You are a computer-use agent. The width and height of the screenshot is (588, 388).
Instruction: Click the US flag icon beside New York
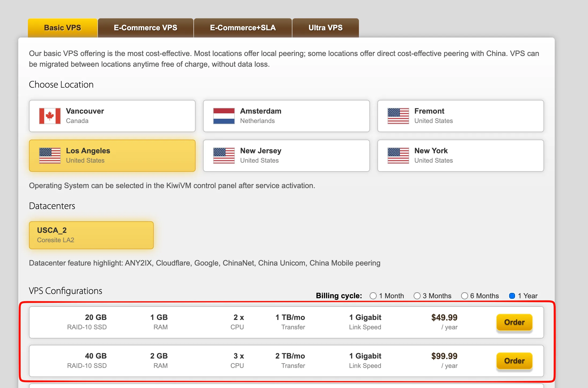tap(398, 156)
